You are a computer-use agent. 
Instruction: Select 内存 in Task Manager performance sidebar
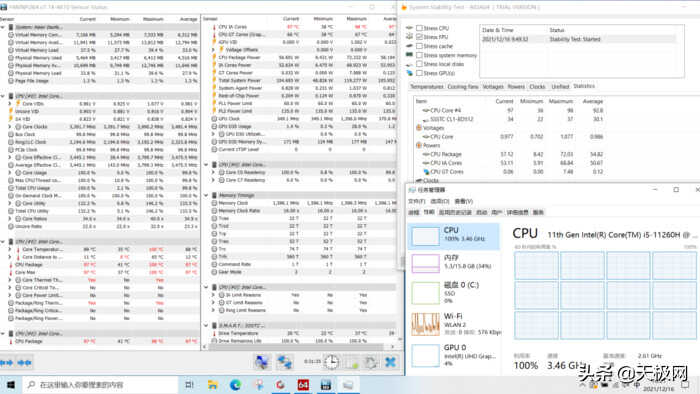click(x=454, y=263)
